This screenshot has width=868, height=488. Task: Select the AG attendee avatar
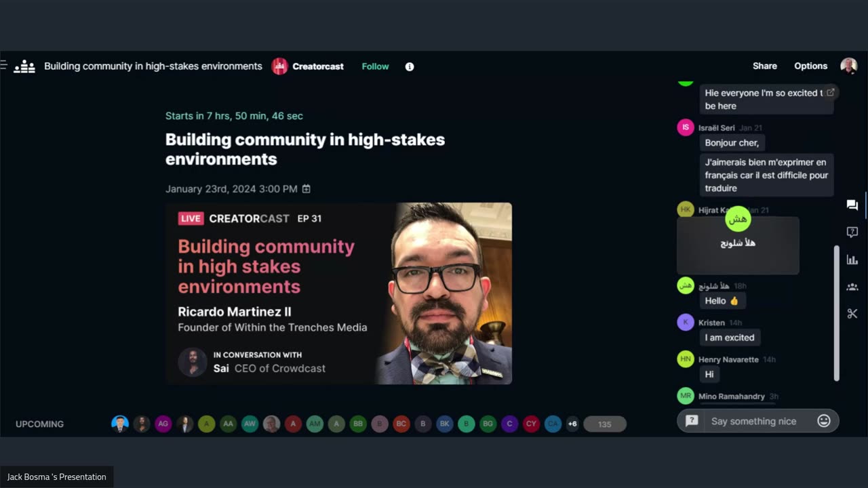163,424
